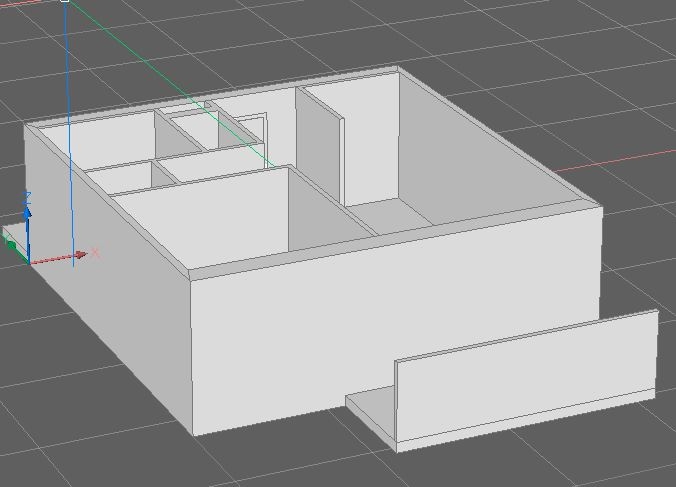Select the flat base slab under the detached panel
Viewport: 676px width, 487px height.
point(371,414)
